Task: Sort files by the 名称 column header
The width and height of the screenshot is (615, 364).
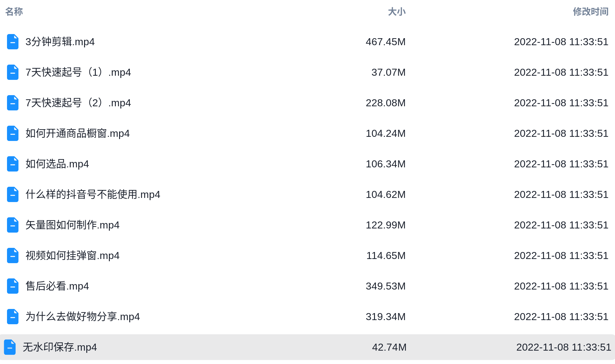Action: [x=14, y=11]
